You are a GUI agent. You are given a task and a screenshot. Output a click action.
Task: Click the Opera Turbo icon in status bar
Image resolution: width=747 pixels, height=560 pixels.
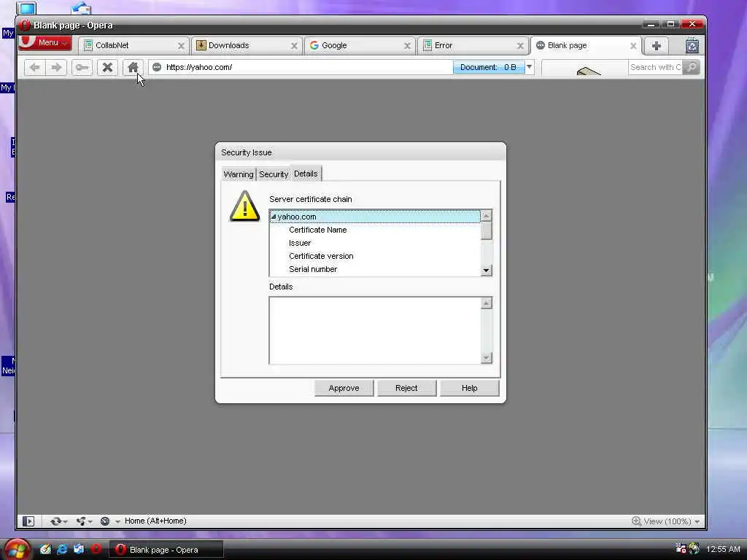[105, 521]
